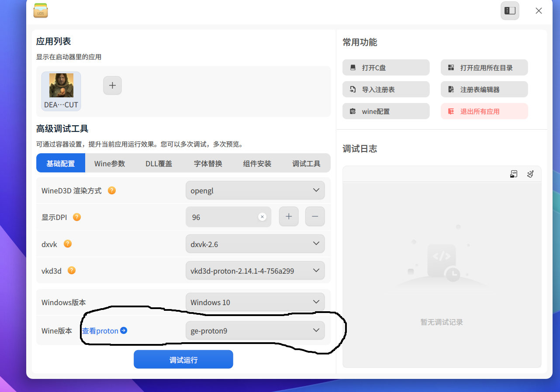
Task: Open the WineD3D opengl dropdown
Action: [255, 190]
